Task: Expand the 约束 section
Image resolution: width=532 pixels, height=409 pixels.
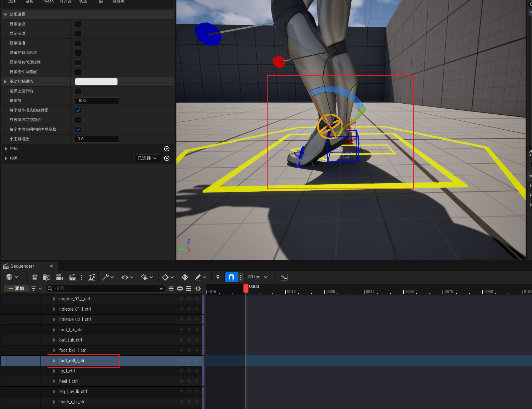Action: point(6,158)
